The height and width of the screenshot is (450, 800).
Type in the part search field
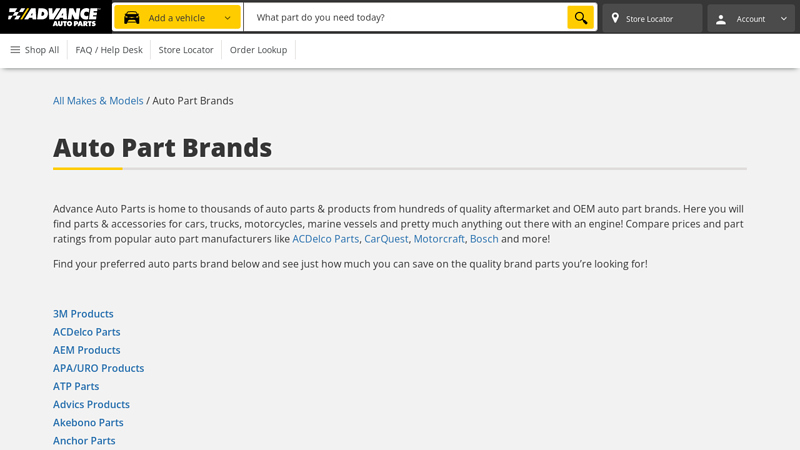[405, 18]
